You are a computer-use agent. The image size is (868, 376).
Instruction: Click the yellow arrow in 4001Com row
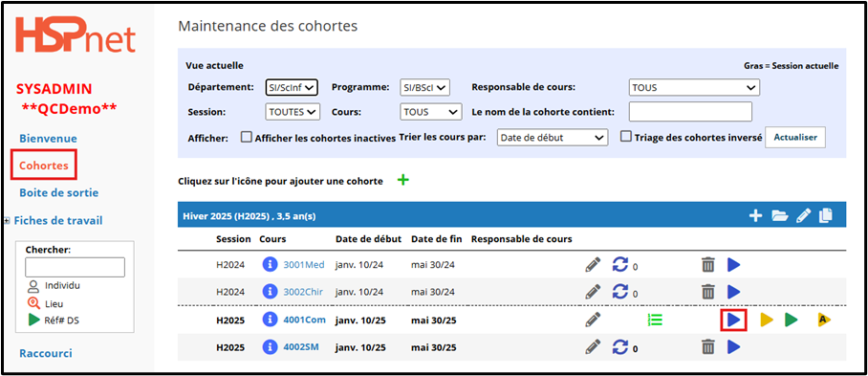[x=767, y=320]
